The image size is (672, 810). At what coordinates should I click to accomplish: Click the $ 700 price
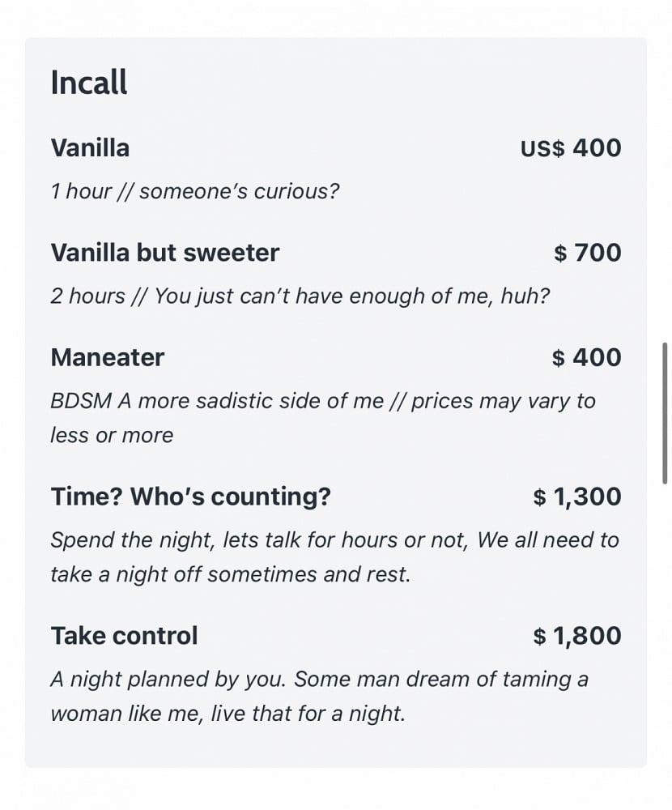tap(588, 253)
